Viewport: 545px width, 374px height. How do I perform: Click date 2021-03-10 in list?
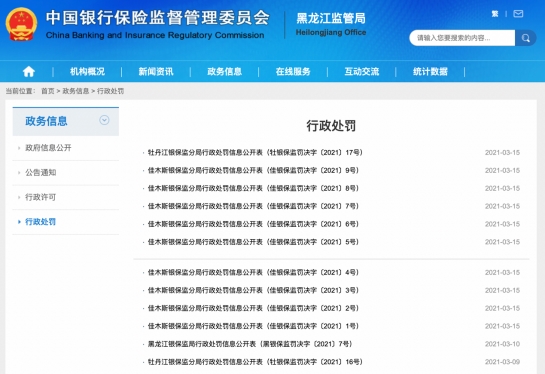point(502,344)
